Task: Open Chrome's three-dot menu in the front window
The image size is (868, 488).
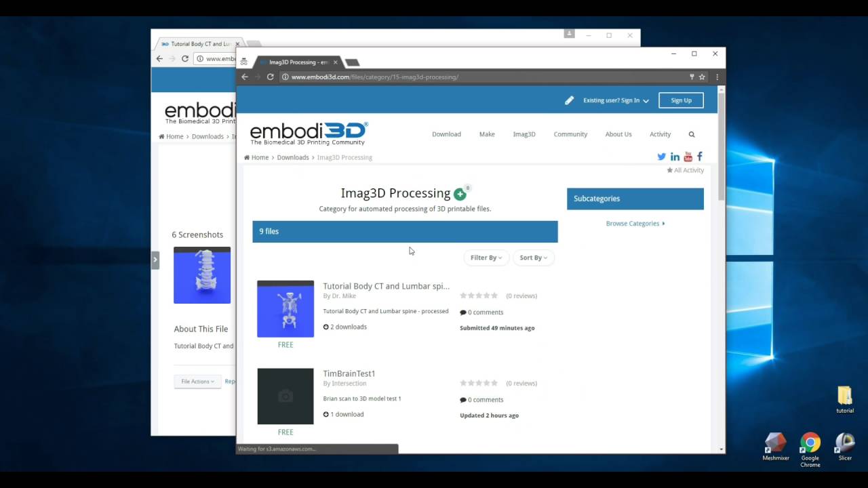Action: tap(717, 77)
